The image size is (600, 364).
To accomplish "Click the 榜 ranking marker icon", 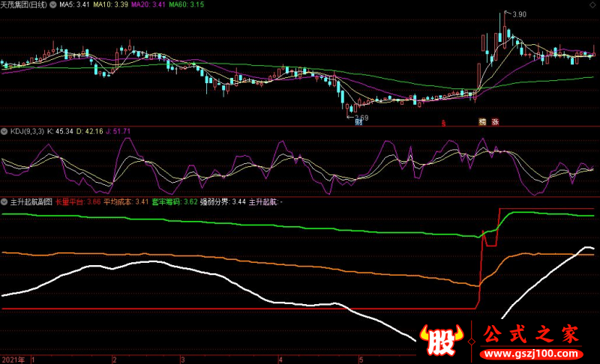I will click(x=482, y=122).
